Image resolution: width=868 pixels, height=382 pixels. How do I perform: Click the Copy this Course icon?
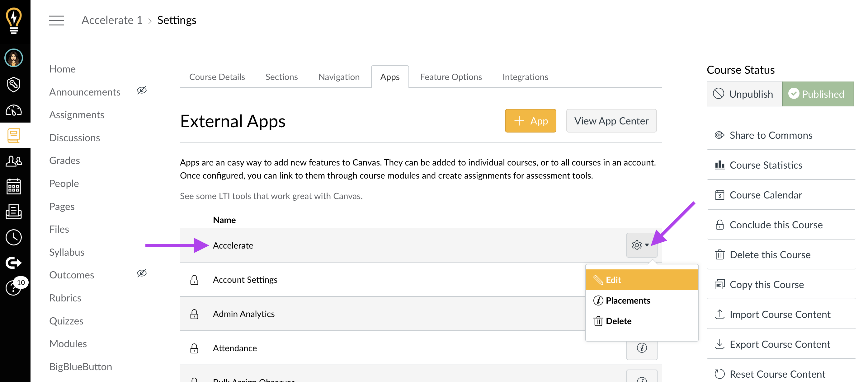click(719, 284)
